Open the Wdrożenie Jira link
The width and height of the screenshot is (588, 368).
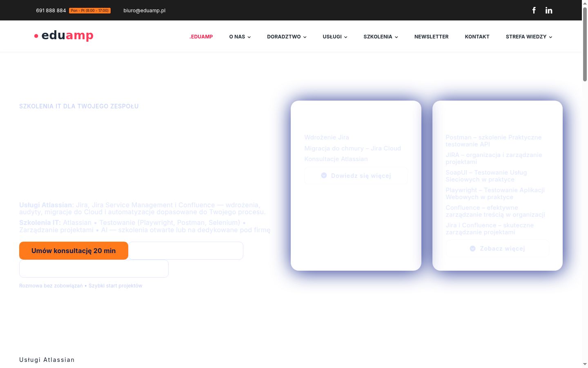pyautogui.click(x=327, y=137)
